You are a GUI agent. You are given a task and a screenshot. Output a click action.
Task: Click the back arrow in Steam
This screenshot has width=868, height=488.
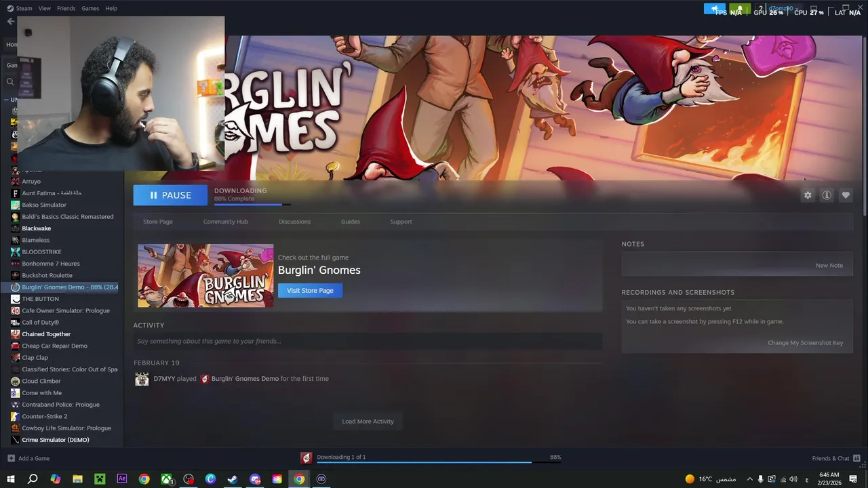pyautogui.click(x=10, y=21)
